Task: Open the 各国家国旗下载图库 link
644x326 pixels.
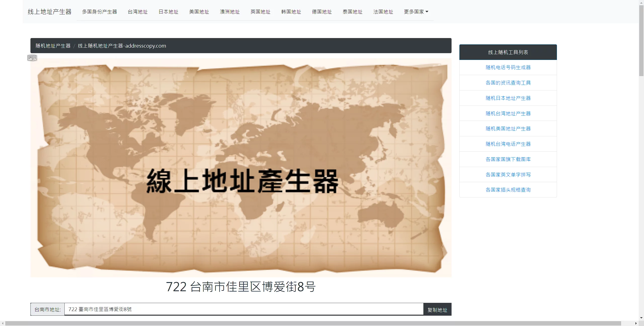Action: 508,159
